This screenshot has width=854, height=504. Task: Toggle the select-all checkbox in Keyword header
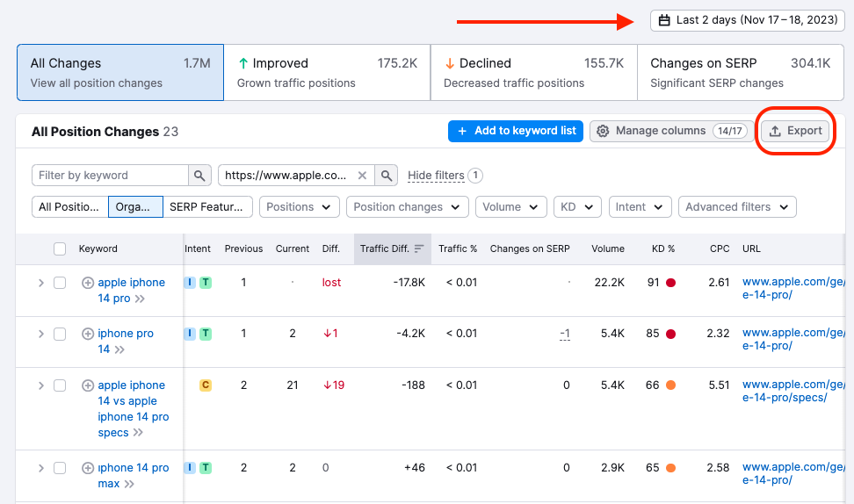60,248
